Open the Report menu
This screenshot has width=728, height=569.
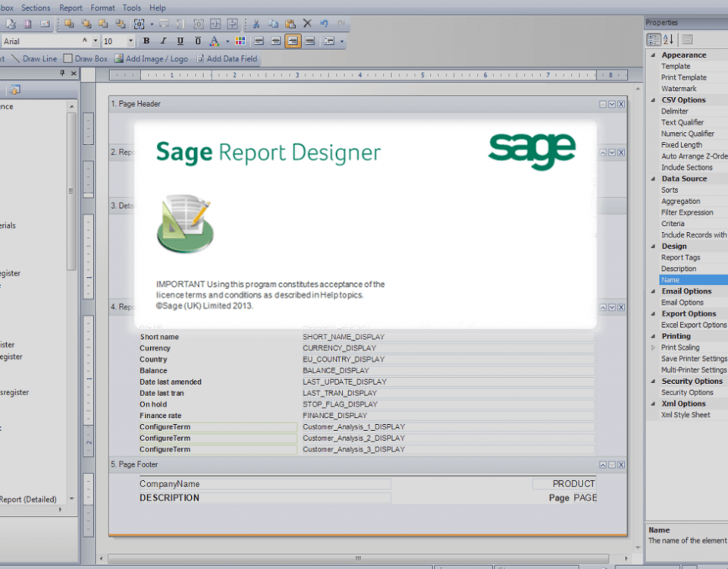[71, 8]
